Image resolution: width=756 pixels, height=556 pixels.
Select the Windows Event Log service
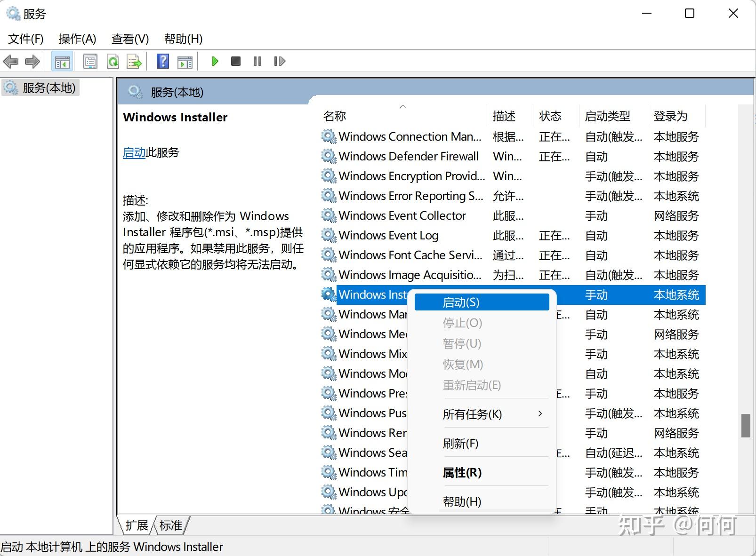tap(512, 235)
